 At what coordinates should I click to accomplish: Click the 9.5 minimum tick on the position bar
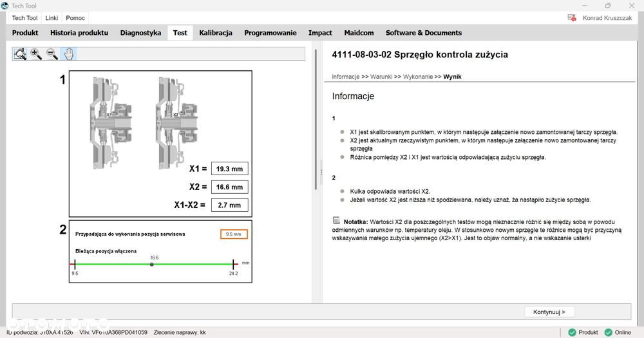coord(75,265)
